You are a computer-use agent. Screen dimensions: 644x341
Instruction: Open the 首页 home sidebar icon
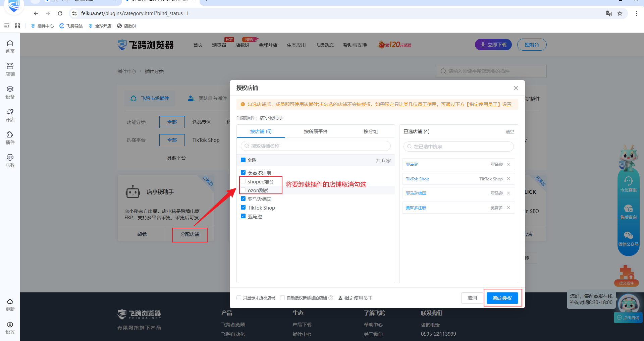coord(10,47)
